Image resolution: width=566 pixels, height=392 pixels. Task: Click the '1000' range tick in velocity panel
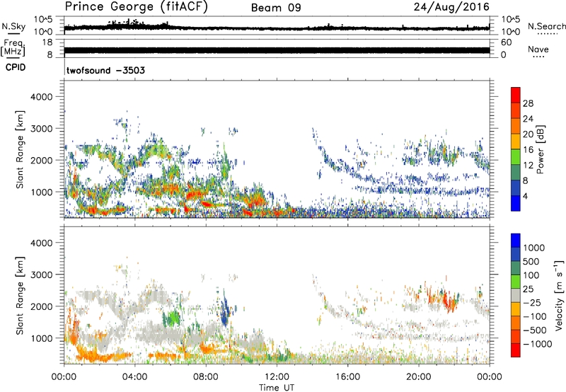tap(41, 338)
